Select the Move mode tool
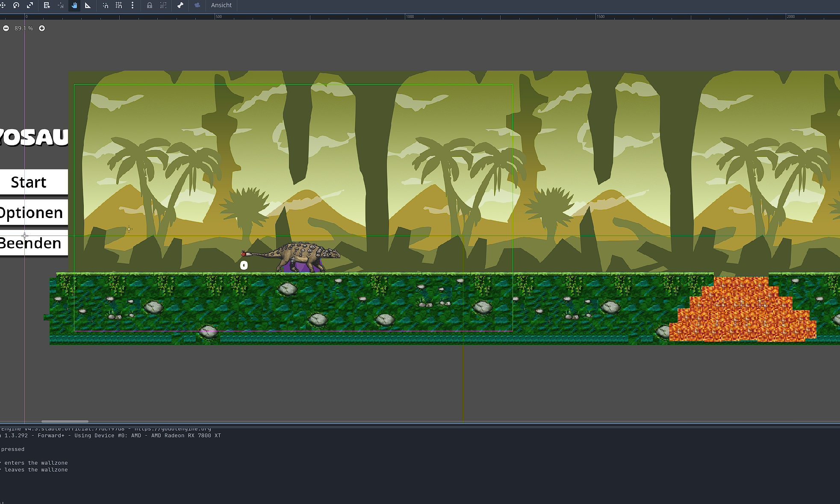This screenshot has width=840, height=504. [3, 5]
